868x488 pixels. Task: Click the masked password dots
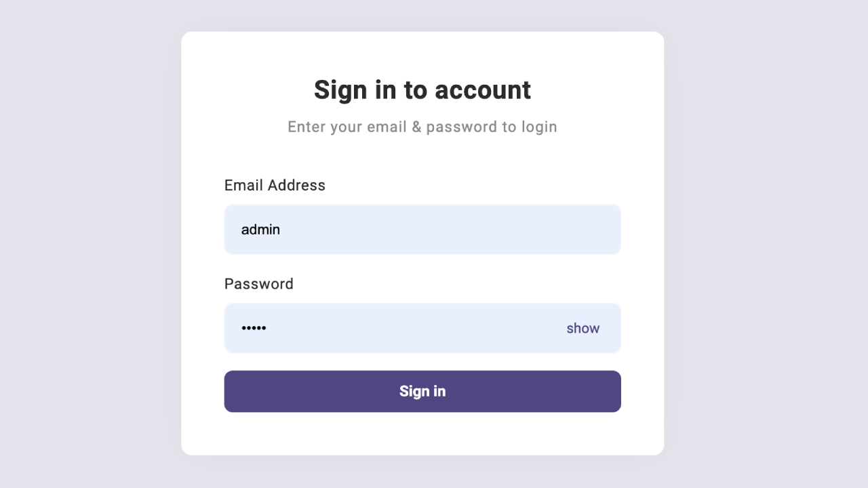click(254, 328)
